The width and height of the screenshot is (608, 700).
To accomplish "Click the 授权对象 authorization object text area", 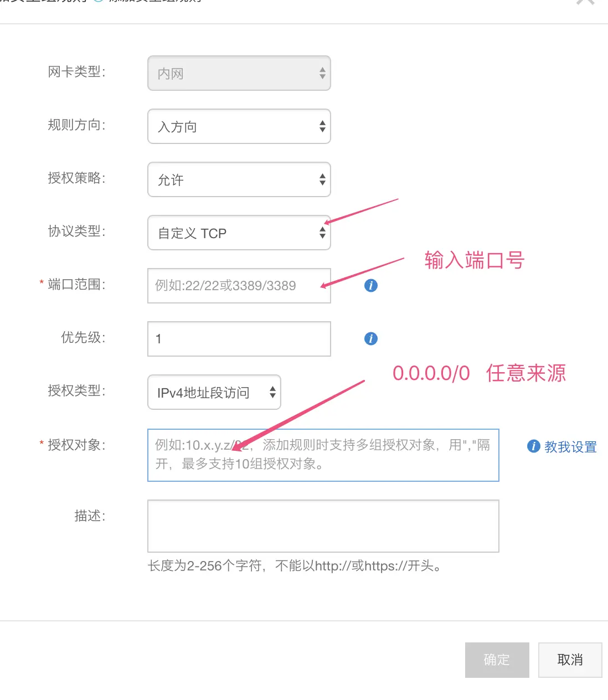I will pyautogui.click(x=323, y=455).
